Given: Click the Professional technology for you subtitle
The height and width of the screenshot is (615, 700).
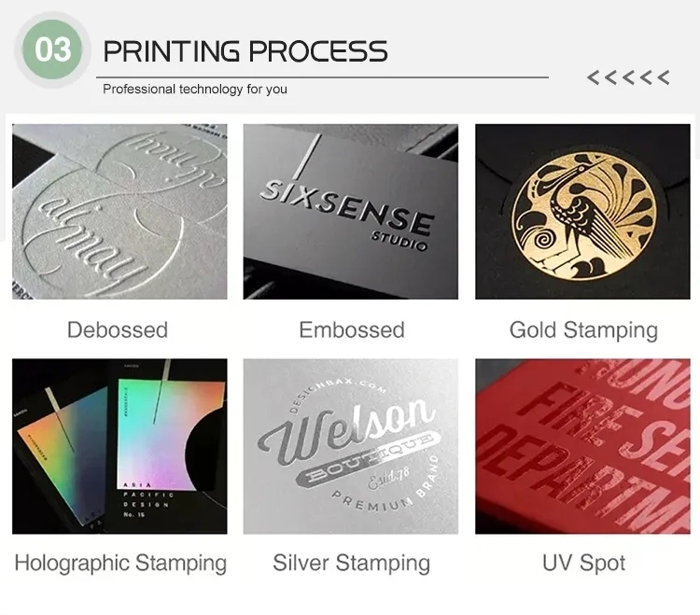Looking at the screenshot, I should [195, 90].
